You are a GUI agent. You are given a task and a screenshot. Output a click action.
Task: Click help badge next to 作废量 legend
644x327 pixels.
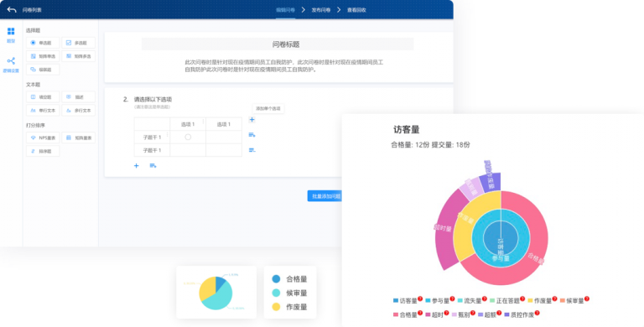pyautogui.click(x=554, y=298)
